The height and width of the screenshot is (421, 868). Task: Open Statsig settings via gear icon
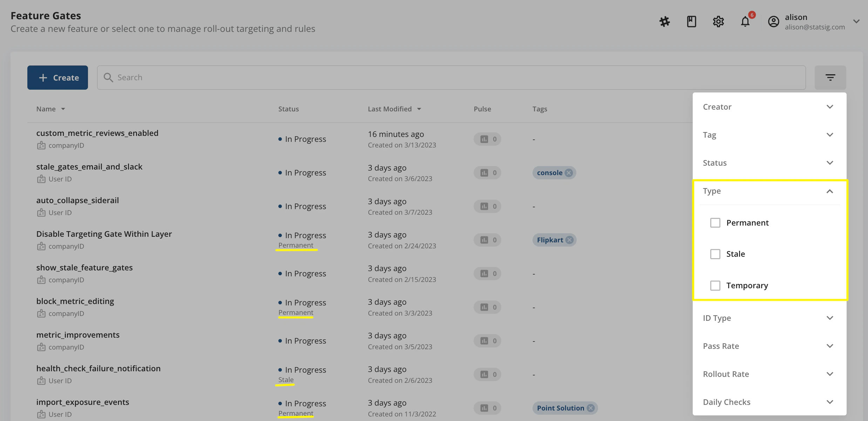click(x=718, y=21)
